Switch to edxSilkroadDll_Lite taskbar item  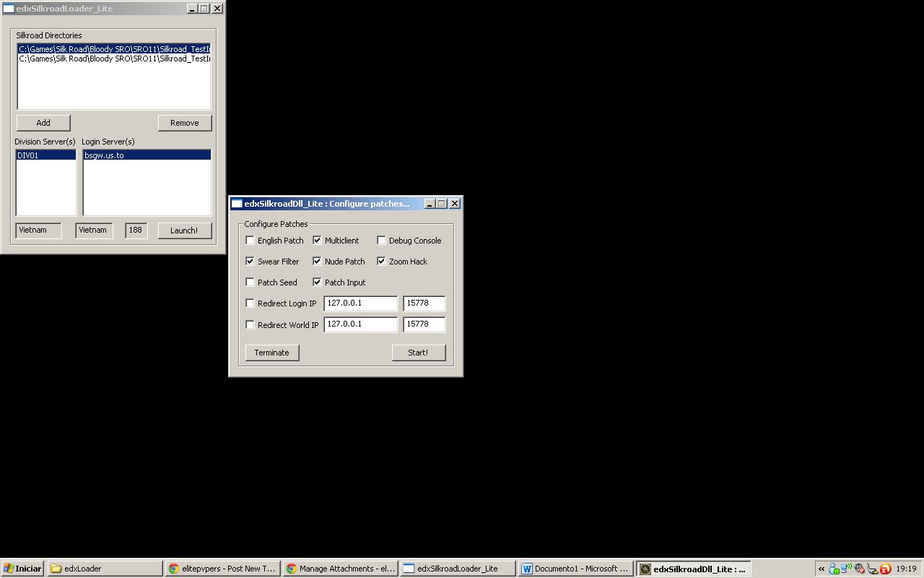pyautogui.click(x=693, y=569)
